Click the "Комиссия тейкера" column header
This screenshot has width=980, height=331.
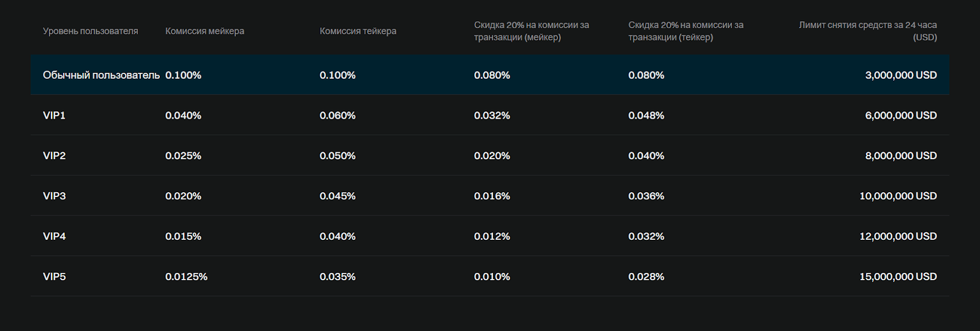(358, 31)
